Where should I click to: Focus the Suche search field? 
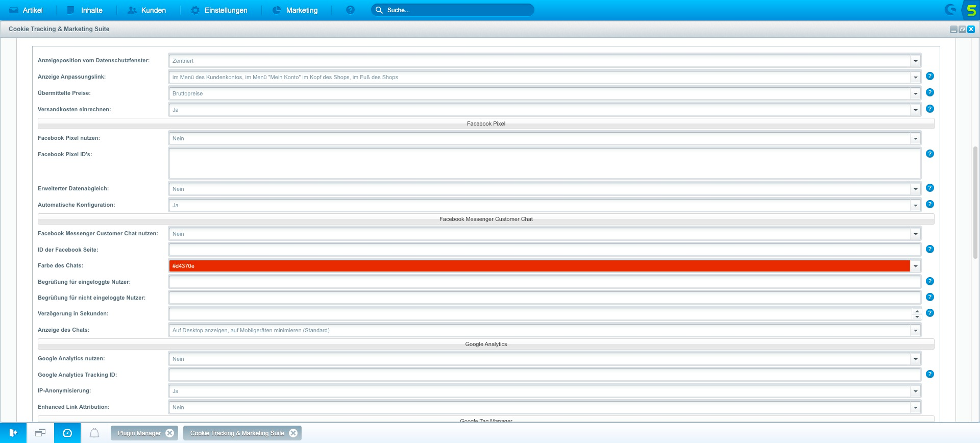(453, 10)
